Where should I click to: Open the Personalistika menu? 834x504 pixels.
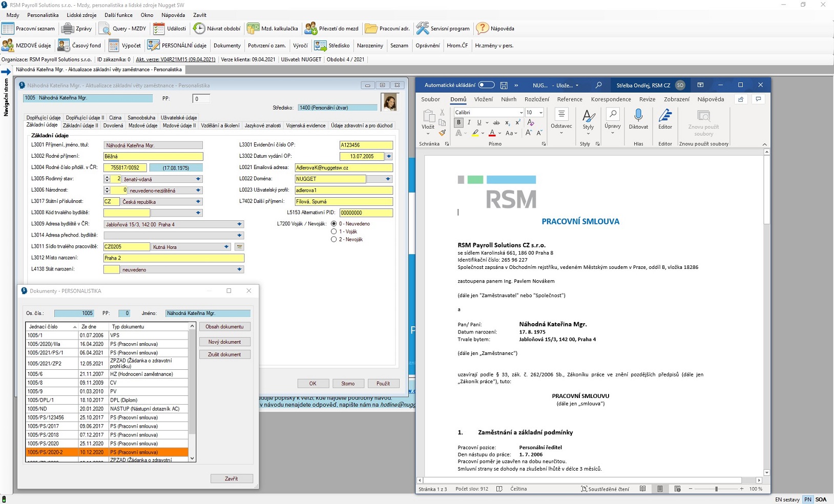[x=43, y=15]
